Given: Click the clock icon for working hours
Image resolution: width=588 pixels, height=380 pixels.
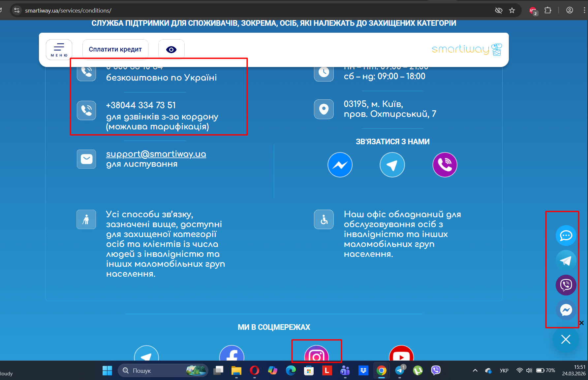Looking at the screenshot, I should click(x=324, y=72).
